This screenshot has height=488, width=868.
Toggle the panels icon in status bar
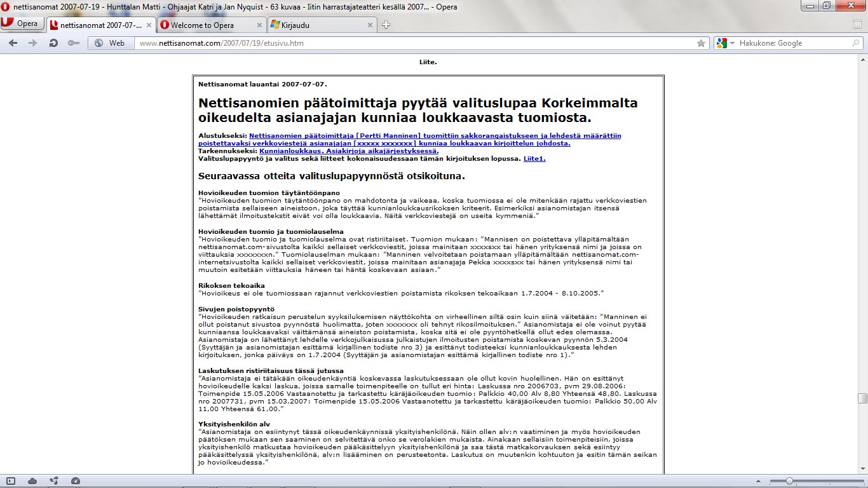(11, 481)
